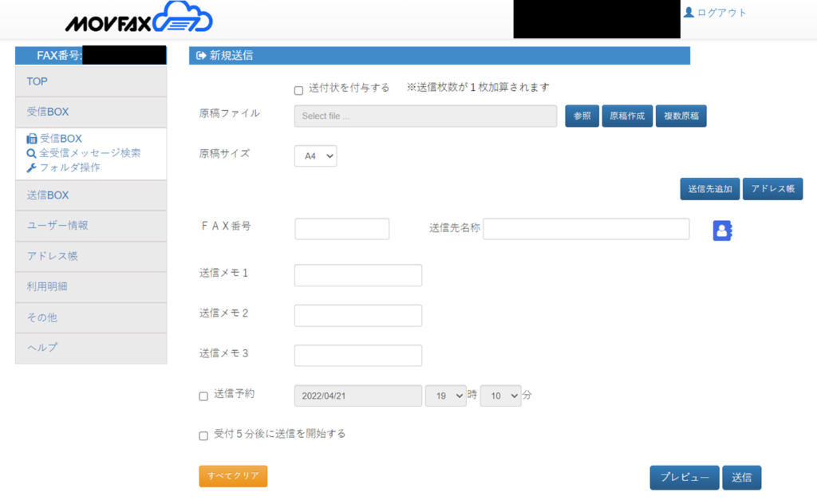Check 受付５分後に送信を開始する option
817x504 pixels.
click(x=203, y=435)
